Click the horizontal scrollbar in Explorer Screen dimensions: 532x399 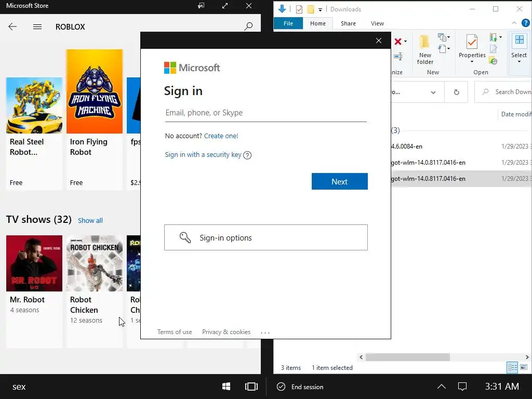407,357
